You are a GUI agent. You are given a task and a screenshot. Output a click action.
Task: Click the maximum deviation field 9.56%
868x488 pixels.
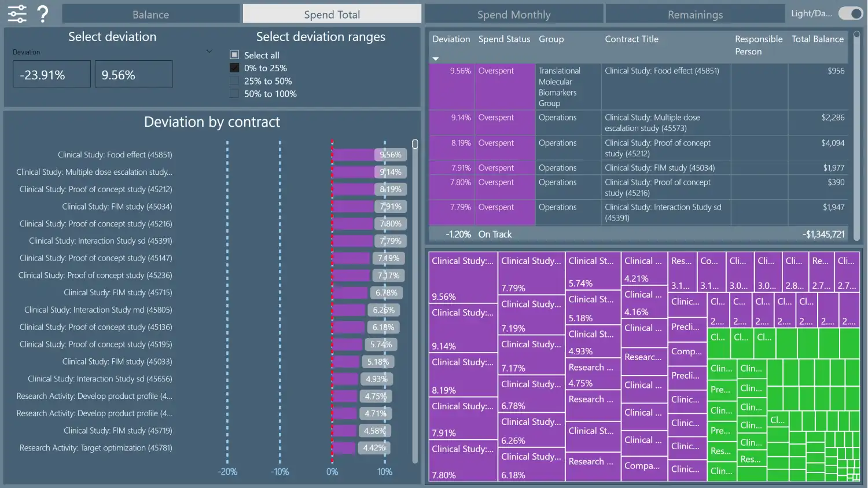133,75
